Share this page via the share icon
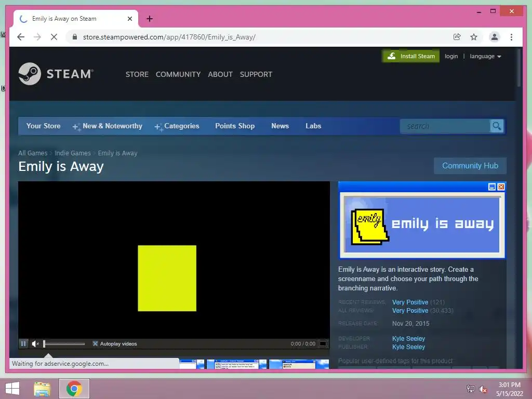The width and height of the screenshot is (532, 399). [457, 37]
